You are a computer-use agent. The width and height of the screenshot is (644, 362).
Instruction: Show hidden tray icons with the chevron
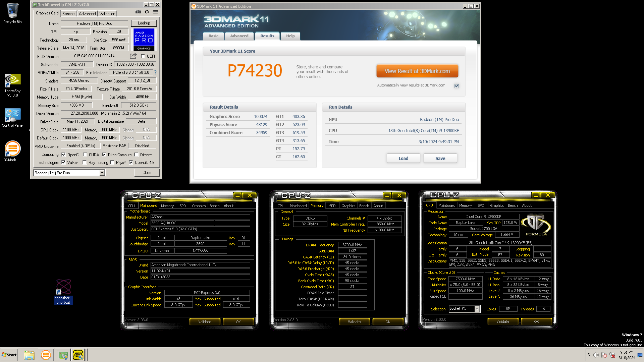click(589, 355)
